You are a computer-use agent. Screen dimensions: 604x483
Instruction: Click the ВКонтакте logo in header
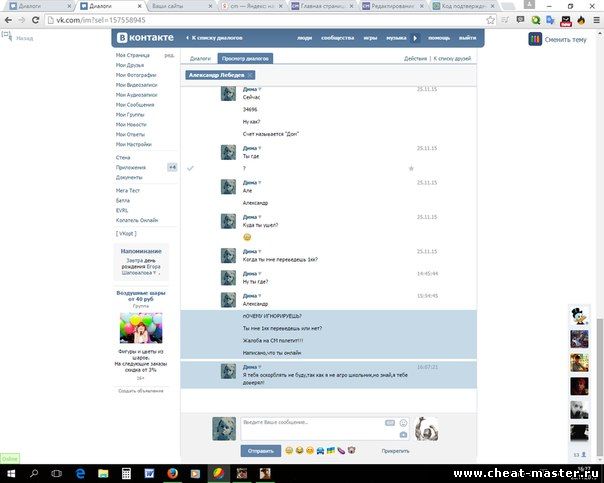(x=145, y=38)
